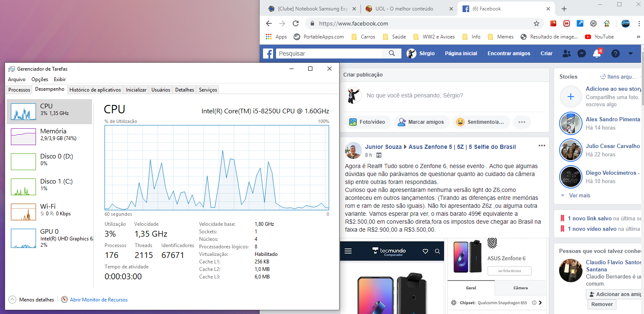This screenshot has width=644, height=314.
Task: Open the Chrome three-dot menu
Action: [639, 23]
